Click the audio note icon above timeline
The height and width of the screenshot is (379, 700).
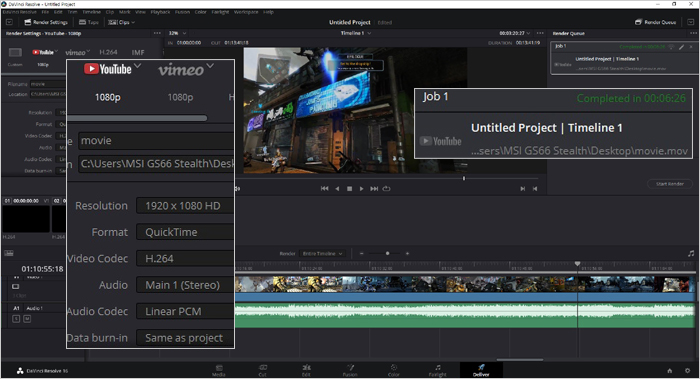(691, 253)
